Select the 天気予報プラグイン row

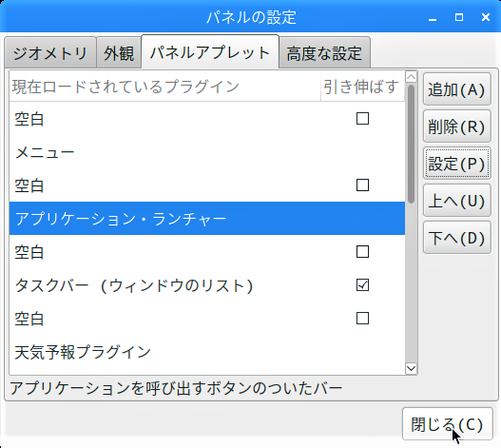(x=207, y=352)
